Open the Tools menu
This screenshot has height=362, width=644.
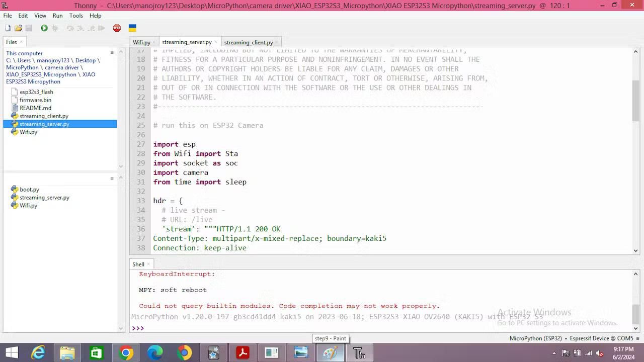tap(76, 16)
